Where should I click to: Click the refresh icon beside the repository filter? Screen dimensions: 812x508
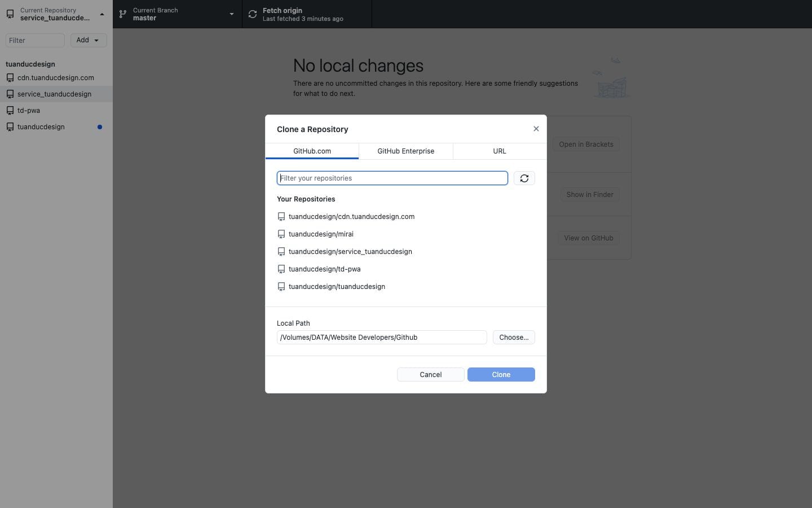point(524,178)
